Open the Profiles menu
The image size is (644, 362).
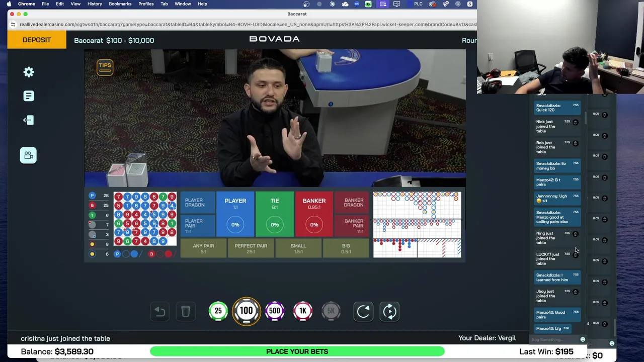(146, 4)
